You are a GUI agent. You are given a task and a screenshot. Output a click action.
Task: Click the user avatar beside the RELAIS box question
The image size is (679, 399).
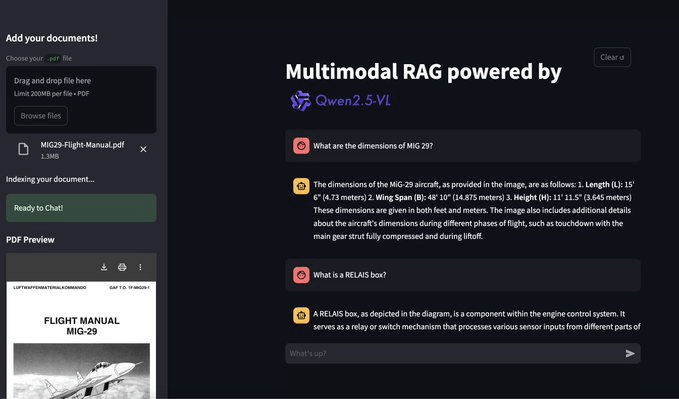click(301, 275)
